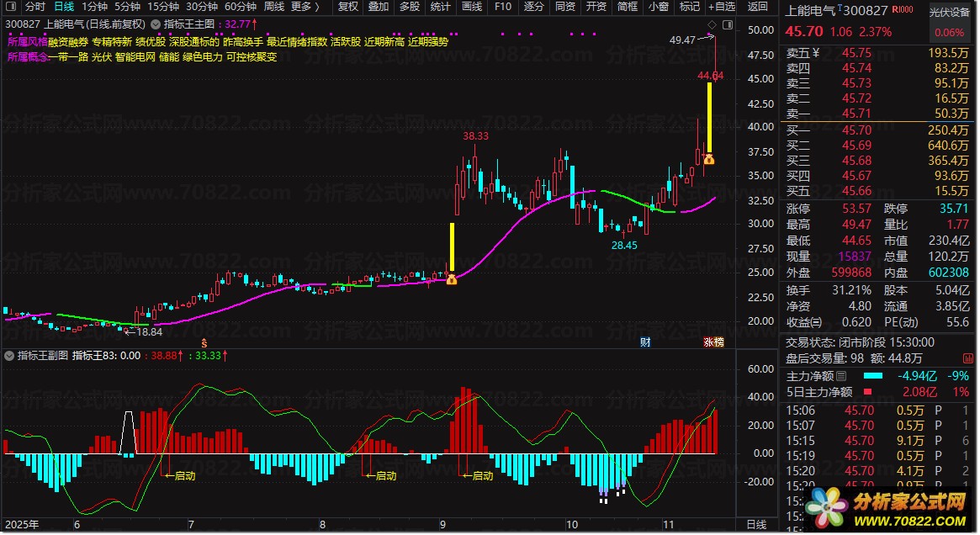Click 日线 period label at bottom right
Image resolution: width=980 pixels, height=535 pixels.
point(757,525)
